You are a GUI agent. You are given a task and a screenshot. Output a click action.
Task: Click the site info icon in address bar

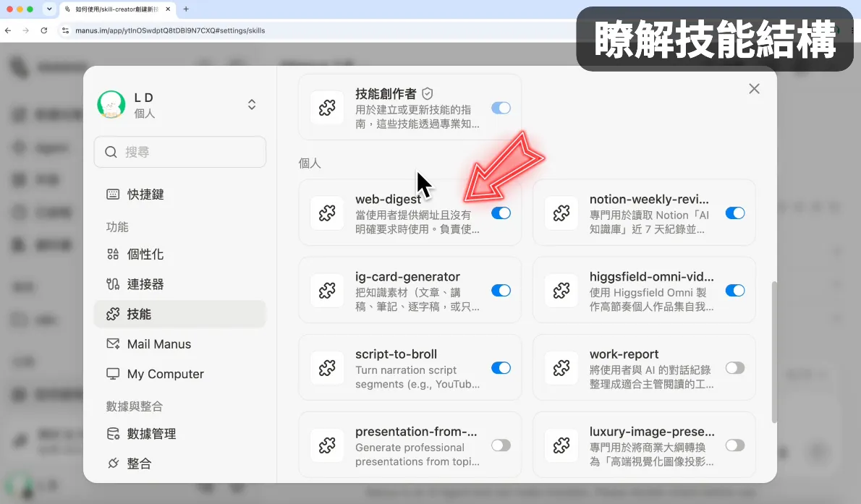tap(66, 31)
